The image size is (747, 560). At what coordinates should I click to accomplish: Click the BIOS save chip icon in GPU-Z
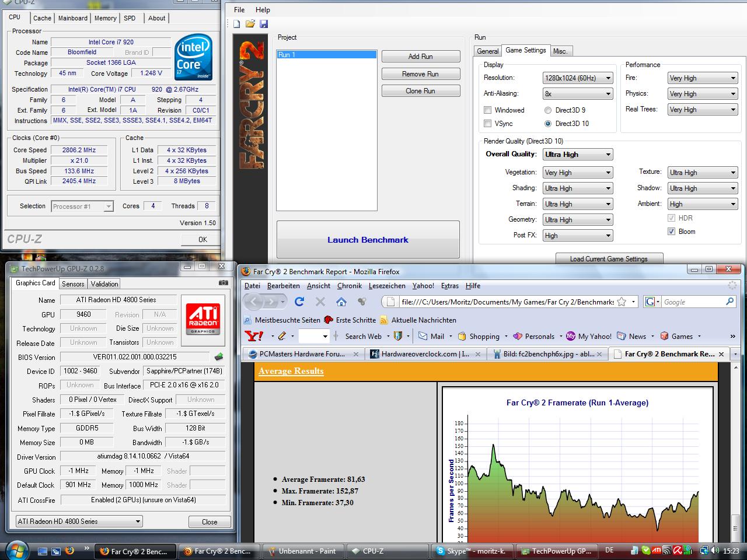219,356
